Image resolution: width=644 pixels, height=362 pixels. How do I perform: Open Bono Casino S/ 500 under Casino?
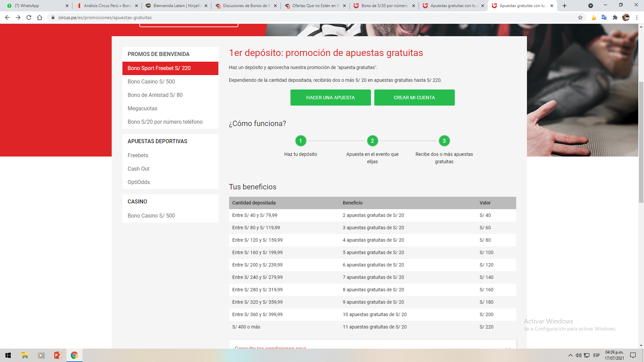pos(170,216)
